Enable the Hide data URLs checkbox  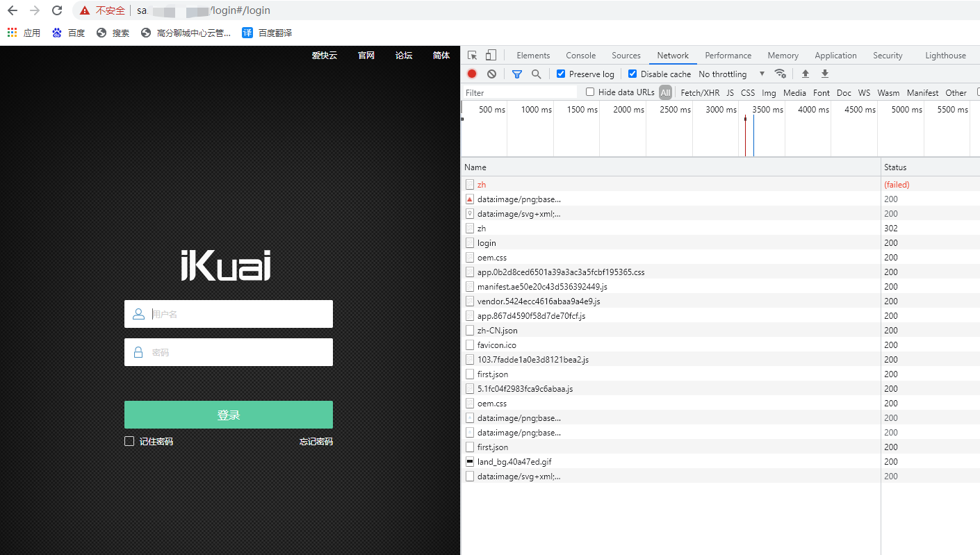pos(590,92)
